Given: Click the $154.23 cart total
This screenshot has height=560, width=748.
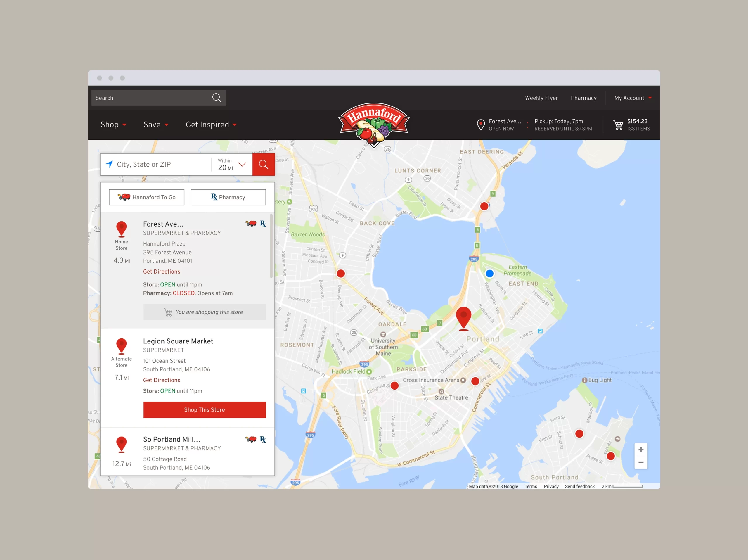Looking at the screenshot, I should [638, 121].
